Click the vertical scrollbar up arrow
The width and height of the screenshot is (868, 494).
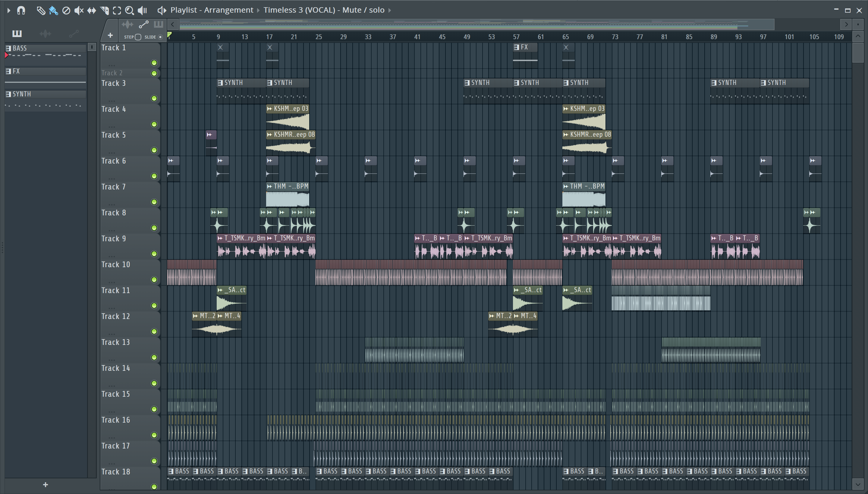858,36
